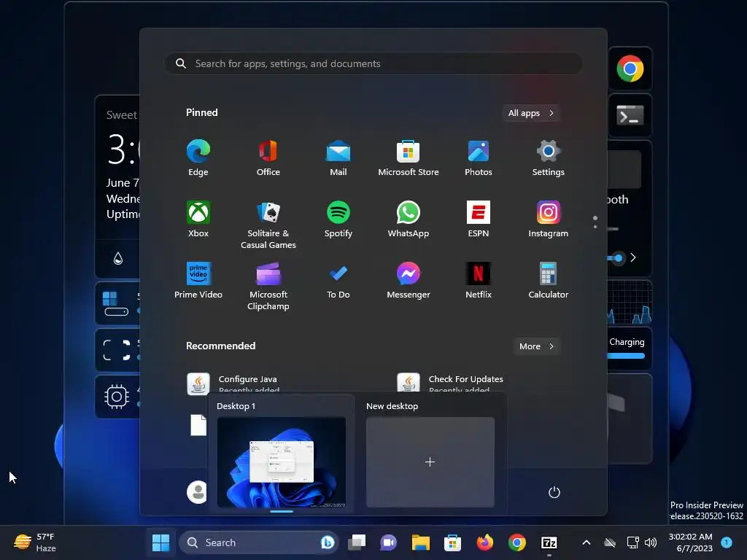
Task: Open Task View on the taskbar
Action: point(357,542)
